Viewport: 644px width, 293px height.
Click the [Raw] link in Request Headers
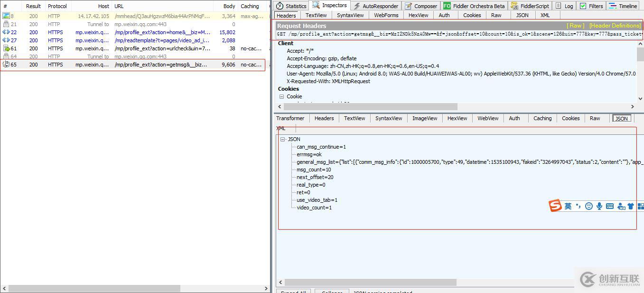pos(575,26)
